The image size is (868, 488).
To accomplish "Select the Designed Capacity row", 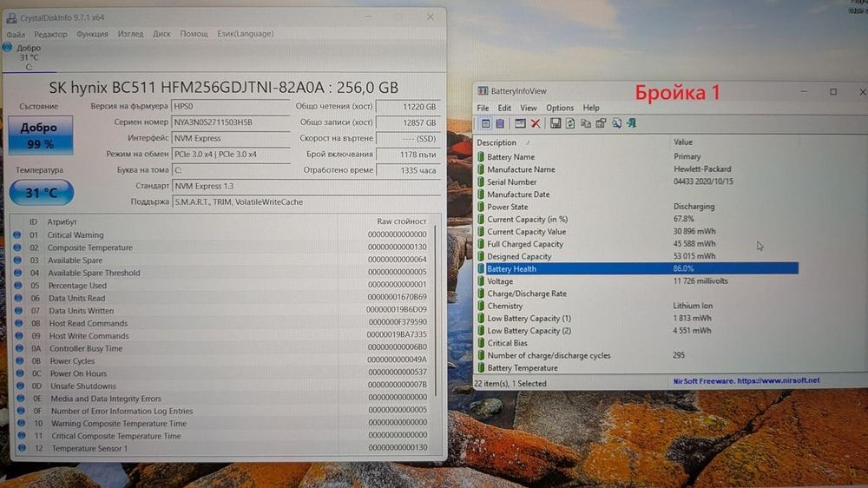I will coord(637,256).
